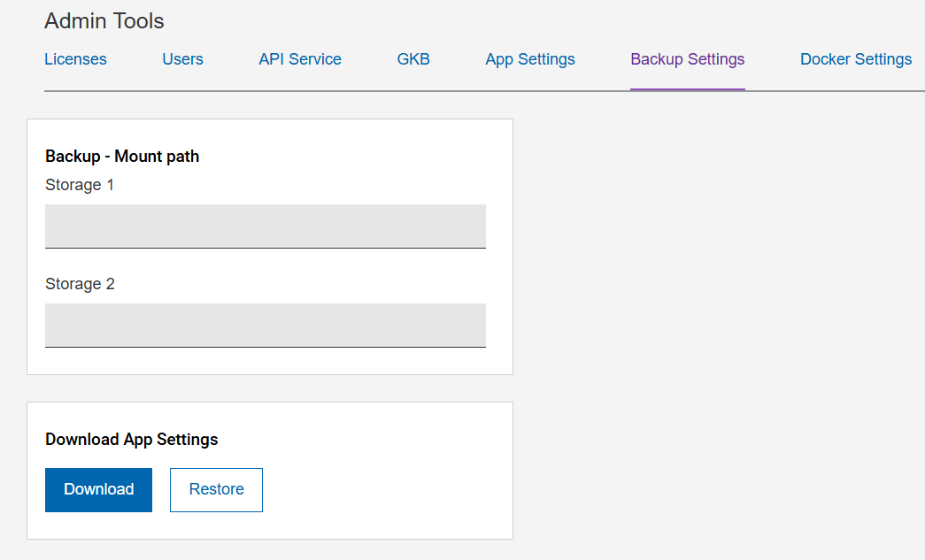Focus the Storage 1 mount path field

[266, 226]
